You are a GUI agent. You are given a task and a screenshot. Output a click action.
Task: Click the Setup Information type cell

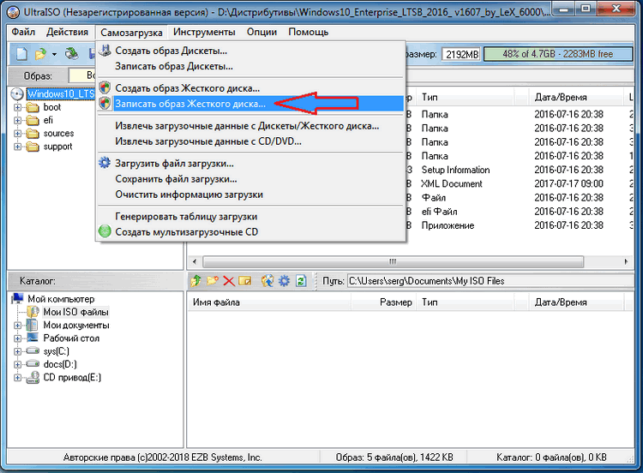(455, 170)
